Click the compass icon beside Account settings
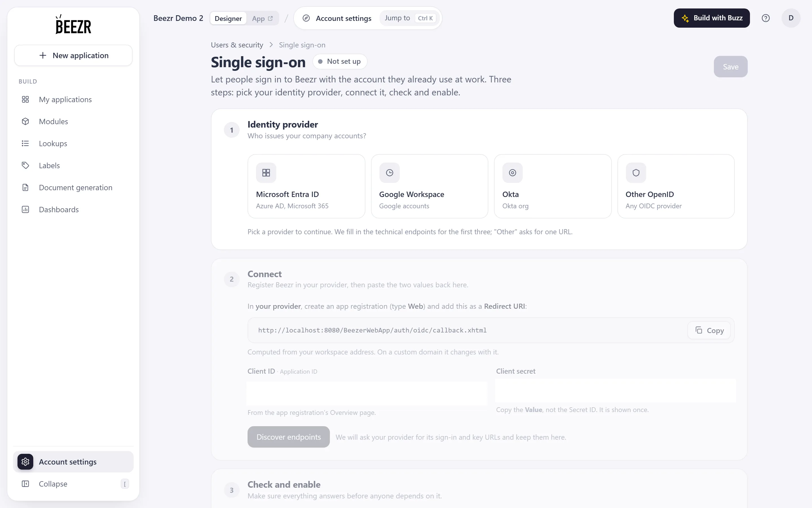812x508 pixels. [306, 18]
